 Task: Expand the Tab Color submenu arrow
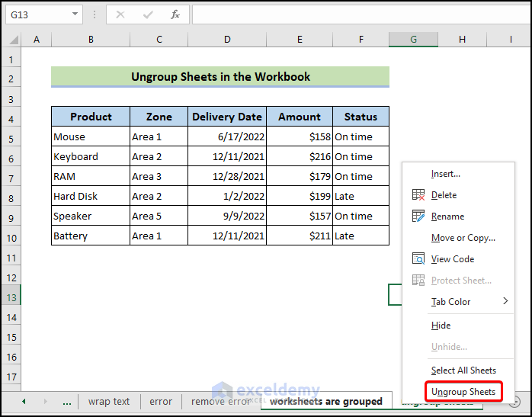505,301
